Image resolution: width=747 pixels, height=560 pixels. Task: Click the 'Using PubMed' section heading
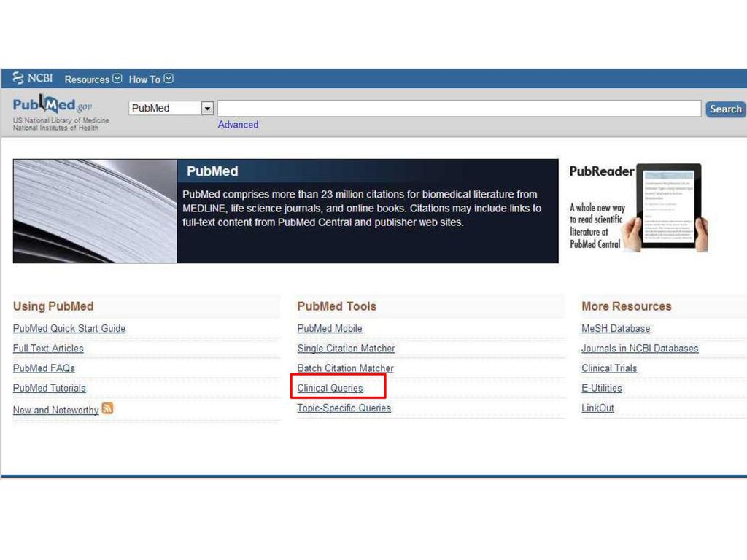(x=53, y=306)
